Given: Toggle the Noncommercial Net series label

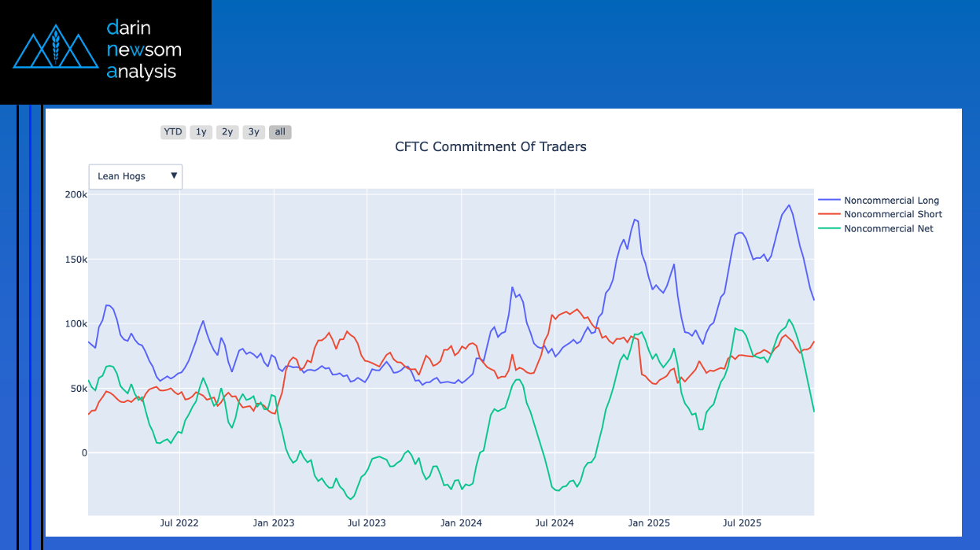Looking at the screenshot, I should click(888, 229).
